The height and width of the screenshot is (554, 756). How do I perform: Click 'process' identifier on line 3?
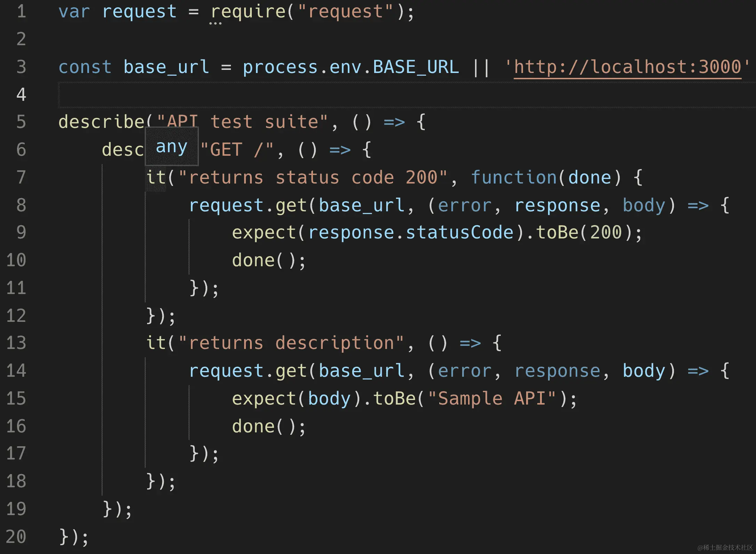click(280, 67)
